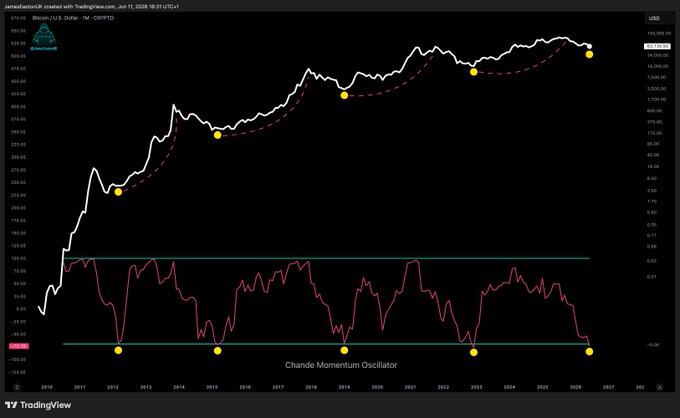680x418 pixels.
Task: Select the pink -73.18 oscillator value label
Action: coord(19,346)
